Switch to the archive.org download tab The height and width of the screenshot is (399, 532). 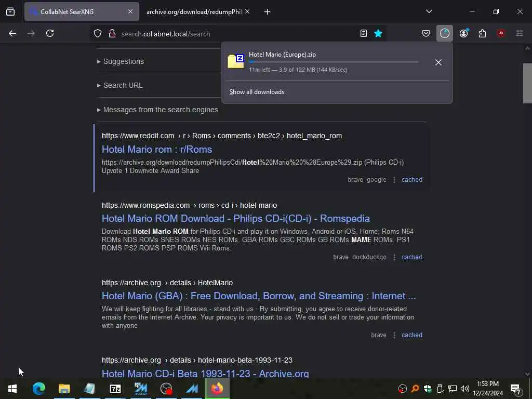pyautogui.click(x=194, y=11)
